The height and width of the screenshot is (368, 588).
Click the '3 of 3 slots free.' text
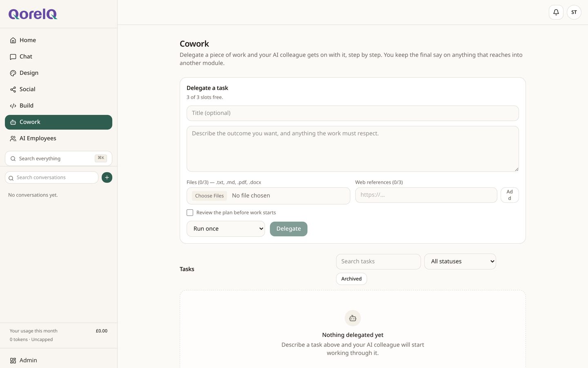[205, 97]
